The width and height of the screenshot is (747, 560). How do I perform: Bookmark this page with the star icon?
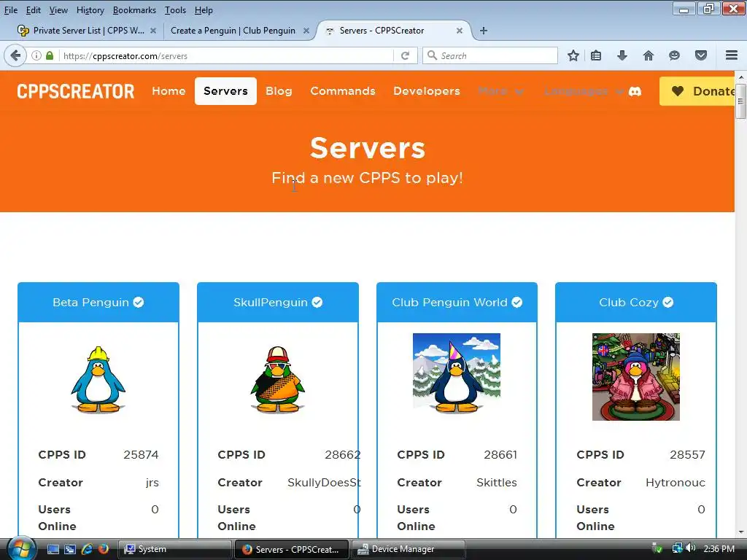(x=573, y=55)
